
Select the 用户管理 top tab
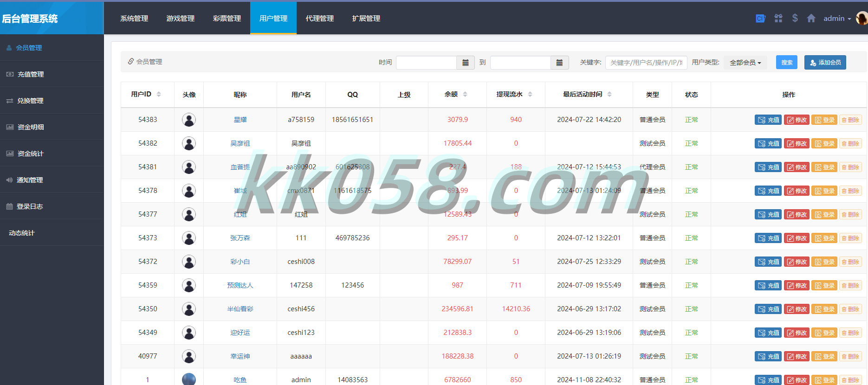(x=273, y=18)
